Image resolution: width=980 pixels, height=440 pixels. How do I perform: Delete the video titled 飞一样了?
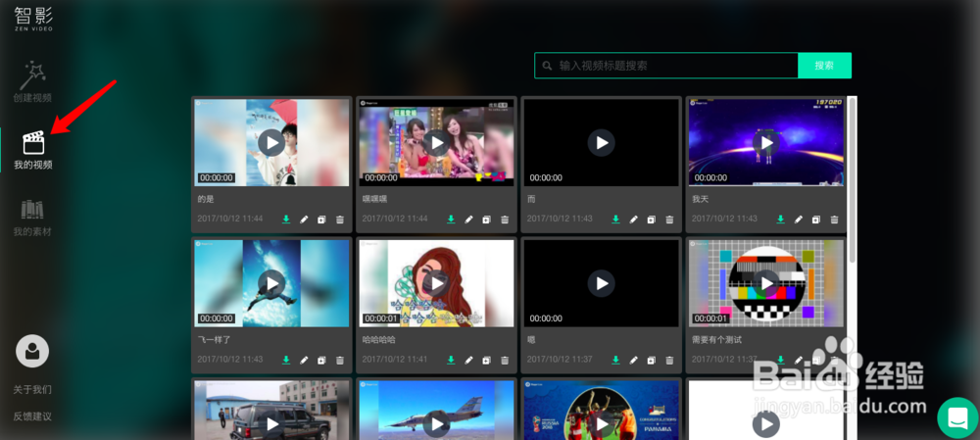[x=340, y=360]
